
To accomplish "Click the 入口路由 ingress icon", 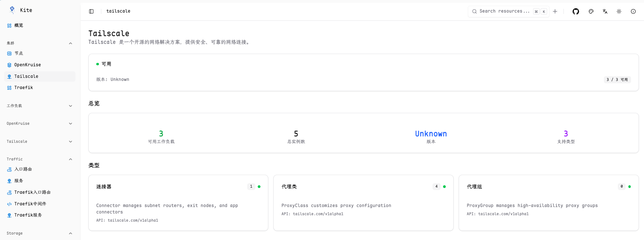I will pos(9,169).
